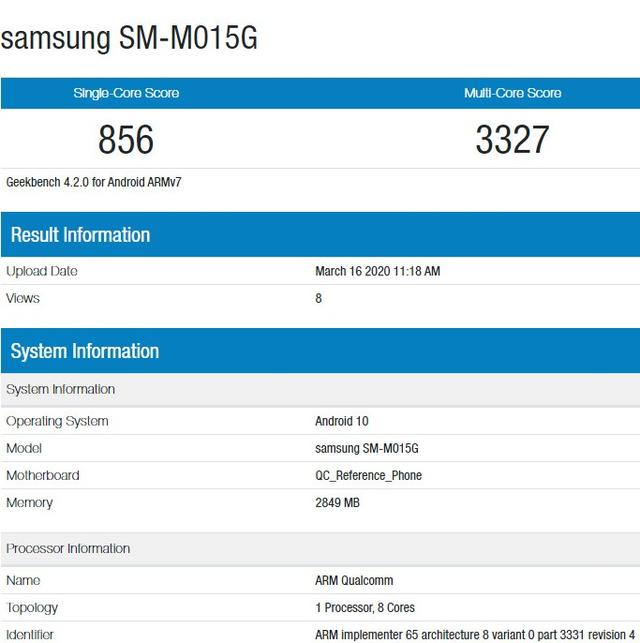Select the '1 Processor, 8 Cores' value
Viewport: 640px width, 643px height.
(365, 608)
